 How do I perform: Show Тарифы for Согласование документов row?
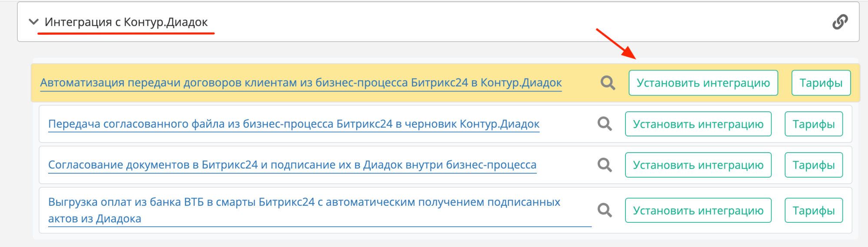click(x=813, y=165)
